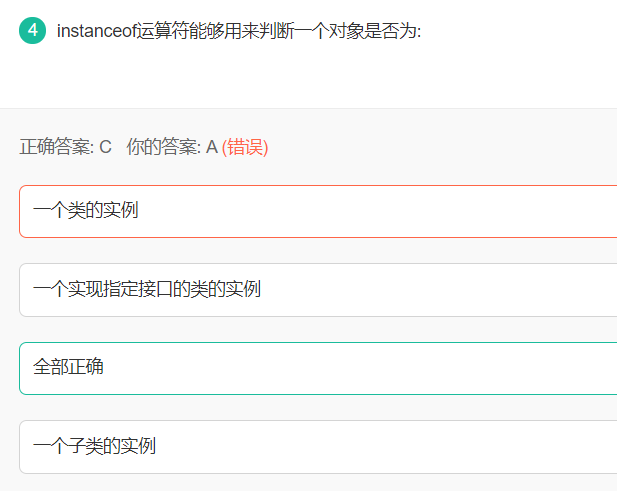The image size is (617, 491).
Task: Select the "一个子类的实例" option
Action: click(x=95, y=446)
